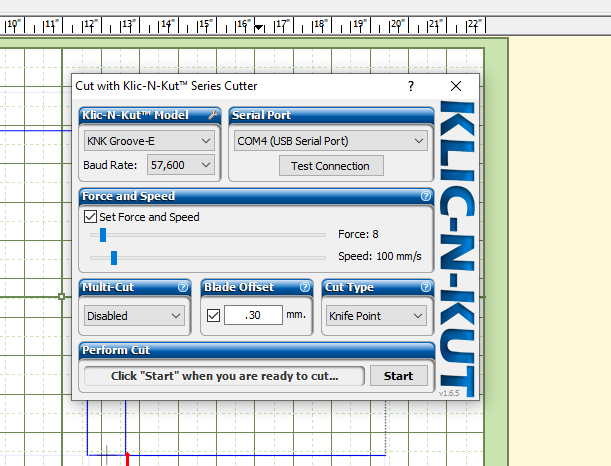Click the blade offset value field .30
The height and width of the screenshot is (466, 611).
(253, 315)
